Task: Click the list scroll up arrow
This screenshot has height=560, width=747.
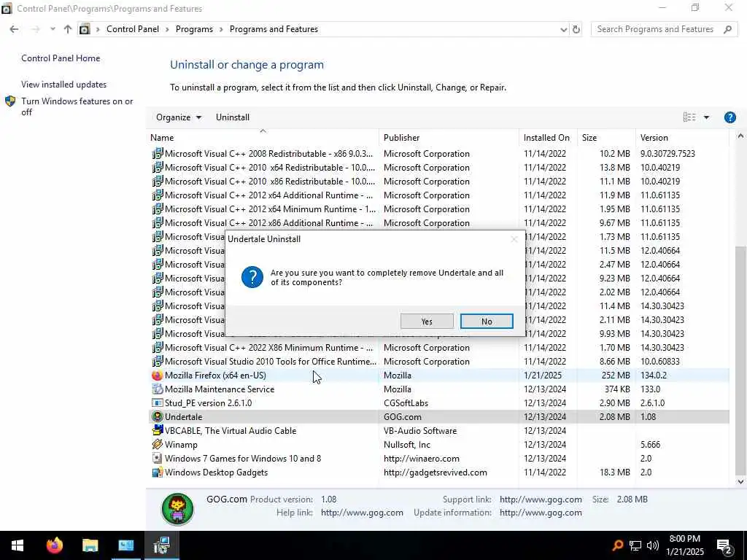Action: coord(740,136)
